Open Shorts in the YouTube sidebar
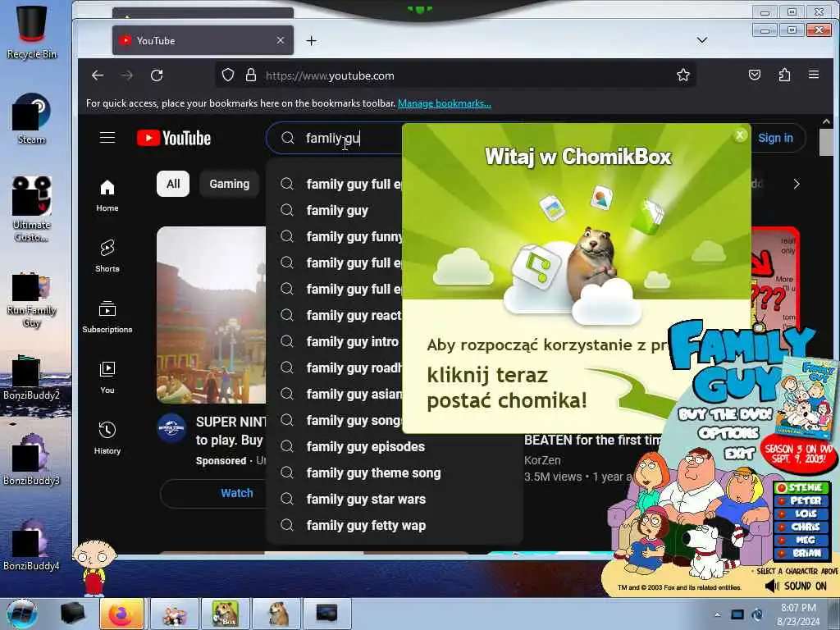This screenshot has height=630, width=840. (107, 256)
